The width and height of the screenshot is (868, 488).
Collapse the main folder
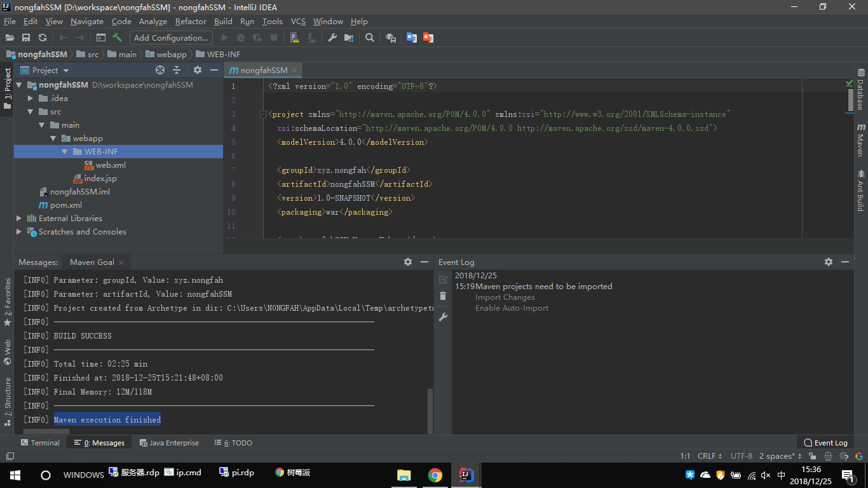pos(42,125)
